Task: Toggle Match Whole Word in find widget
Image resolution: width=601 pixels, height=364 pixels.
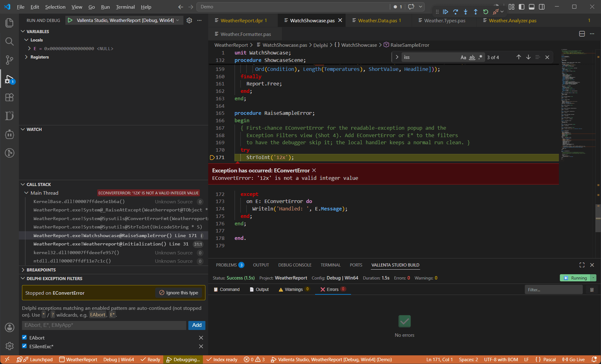Action: point(472,57)
